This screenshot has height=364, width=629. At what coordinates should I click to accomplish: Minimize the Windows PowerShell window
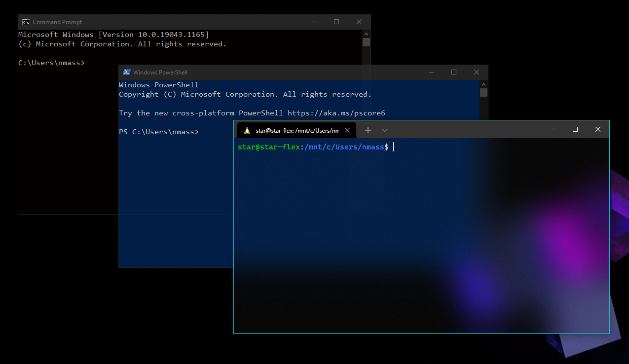(x=431, y=72)
